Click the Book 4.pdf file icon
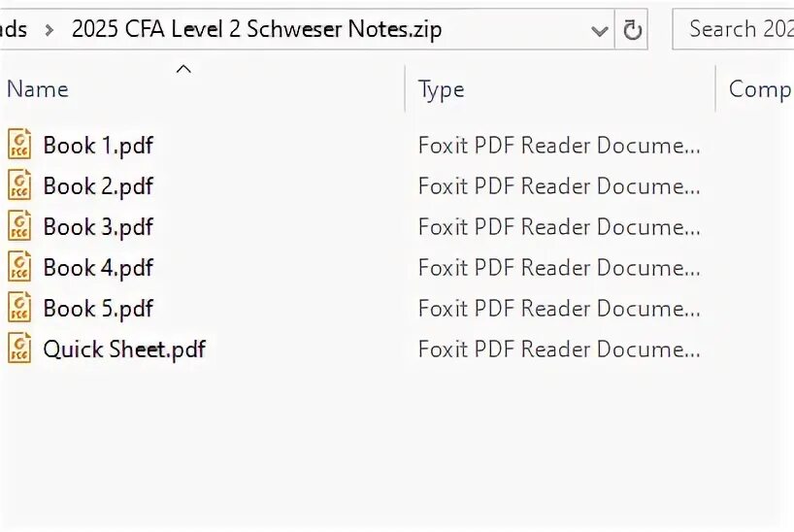This screenshot has width=794, height=532. 19,267
